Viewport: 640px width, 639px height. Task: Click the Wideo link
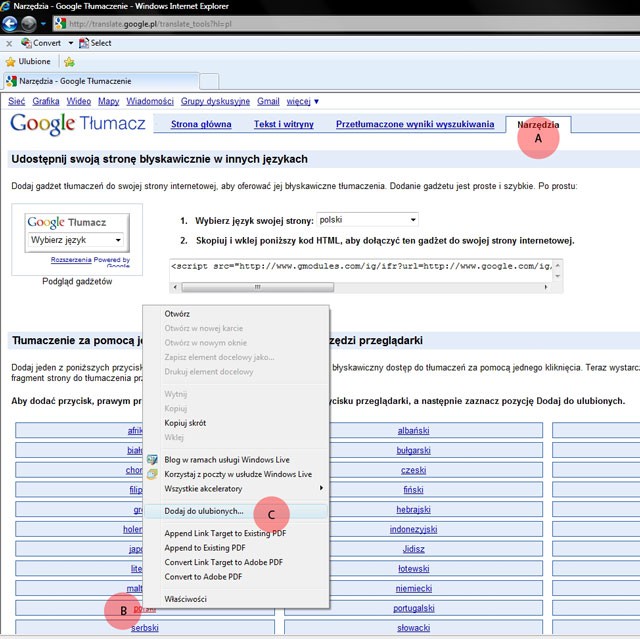point(79,101)
